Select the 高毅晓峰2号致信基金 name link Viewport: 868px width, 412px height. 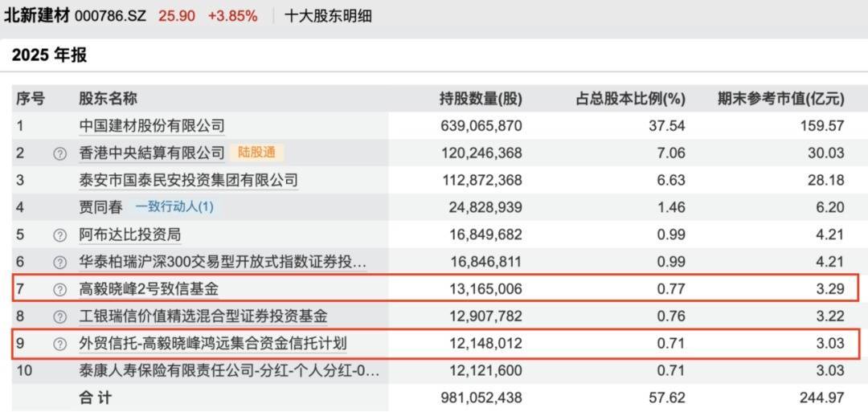pos(149,290)
